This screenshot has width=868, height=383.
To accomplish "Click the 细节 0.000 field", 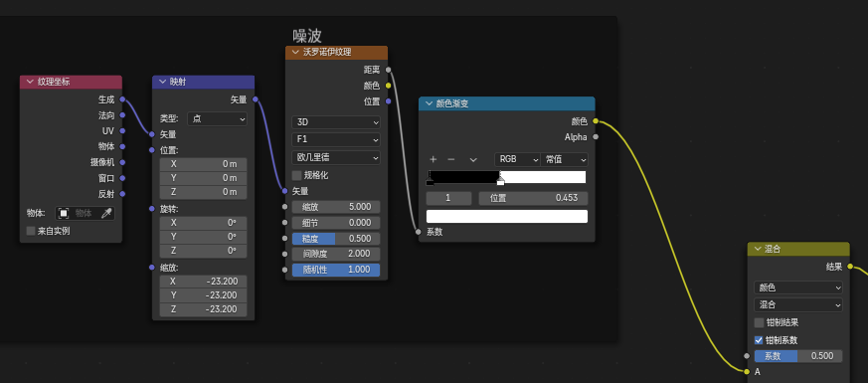I will 336,223.
